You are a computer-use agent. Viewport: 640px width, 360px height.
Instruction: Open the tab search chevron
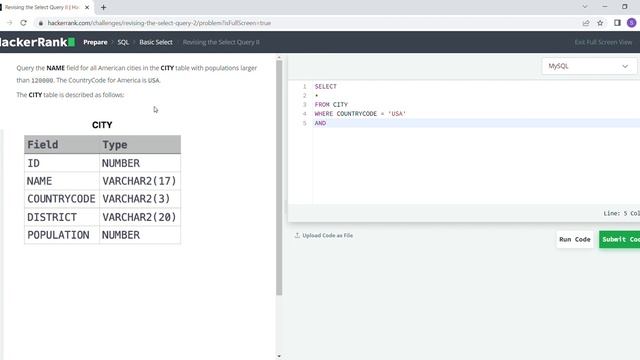coord(585,7)
